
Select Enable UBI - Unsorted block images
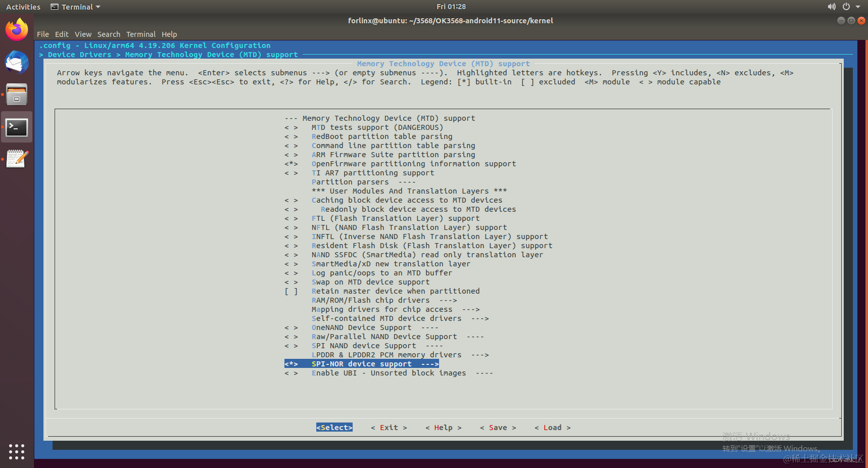pos(389,373)
